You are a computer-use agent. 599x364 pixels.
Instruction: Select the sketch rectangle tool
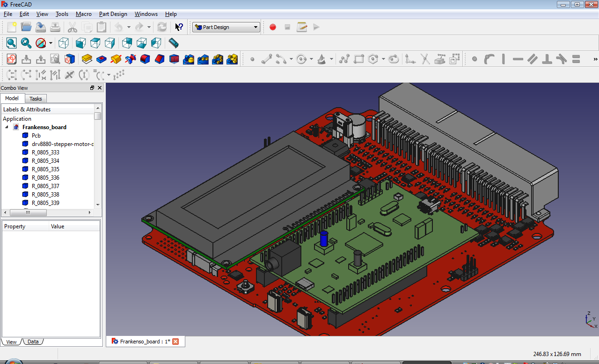coord(359,59)
